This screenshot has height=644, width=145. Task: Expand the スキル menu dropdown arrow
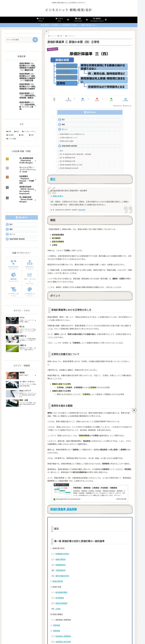tap(68, 20)
